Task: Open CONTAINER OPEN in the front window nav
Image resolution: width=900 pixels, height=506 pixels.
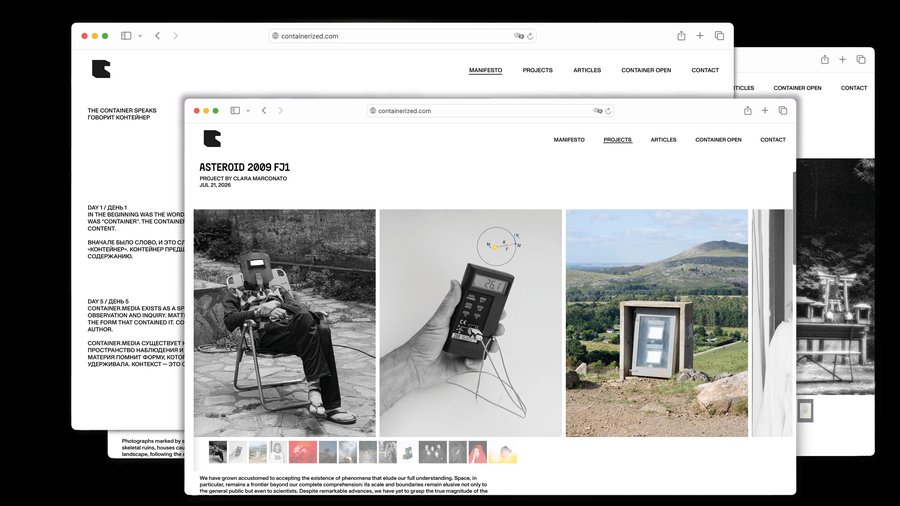Action: coord(718,140)
